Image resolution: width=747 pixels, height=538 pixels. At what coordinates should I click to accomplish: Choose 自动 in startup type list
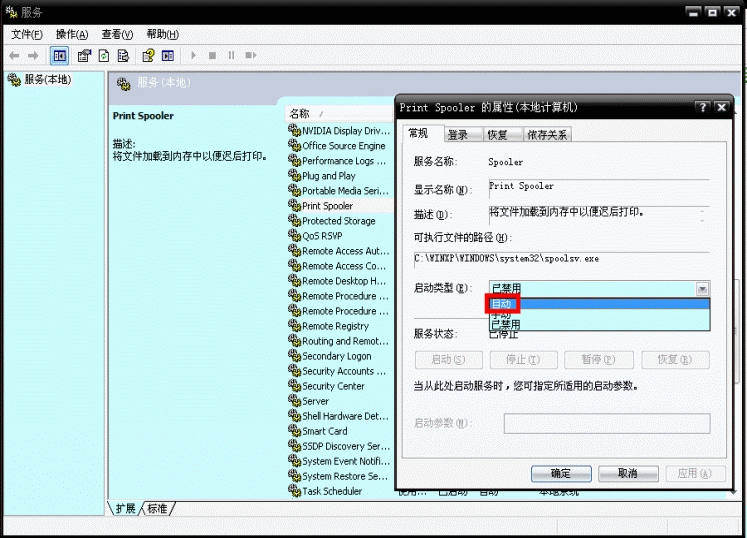click(x=599, y=304)
